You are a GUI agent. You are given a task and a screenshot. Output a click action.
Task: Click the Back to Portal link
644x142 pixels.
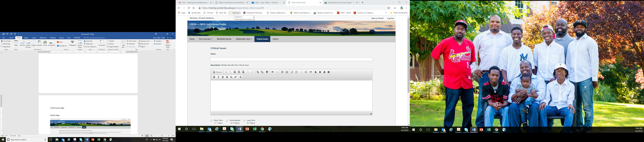377,18
